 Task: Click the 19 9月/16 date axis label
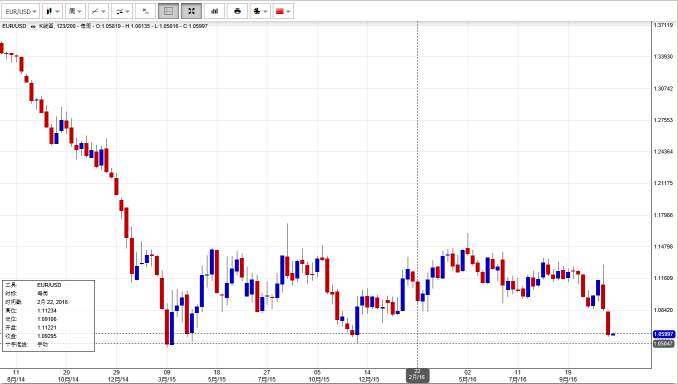point(568,376)
